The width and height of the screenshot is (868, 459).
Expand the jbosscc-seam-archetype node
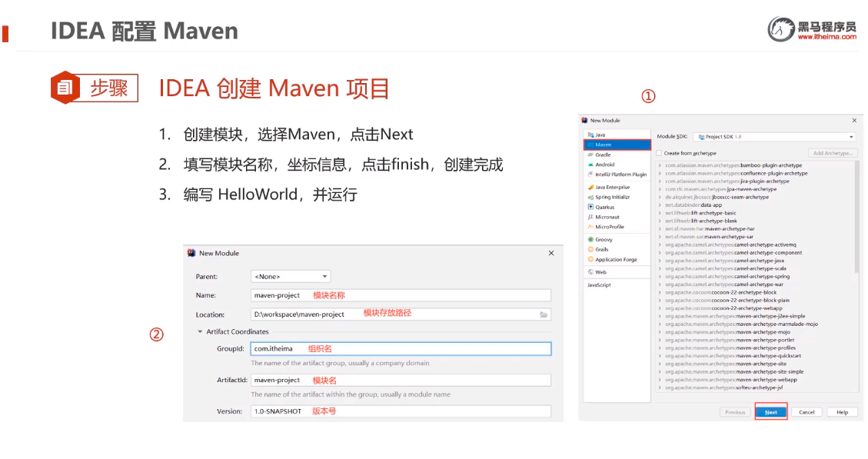[660, 197]
